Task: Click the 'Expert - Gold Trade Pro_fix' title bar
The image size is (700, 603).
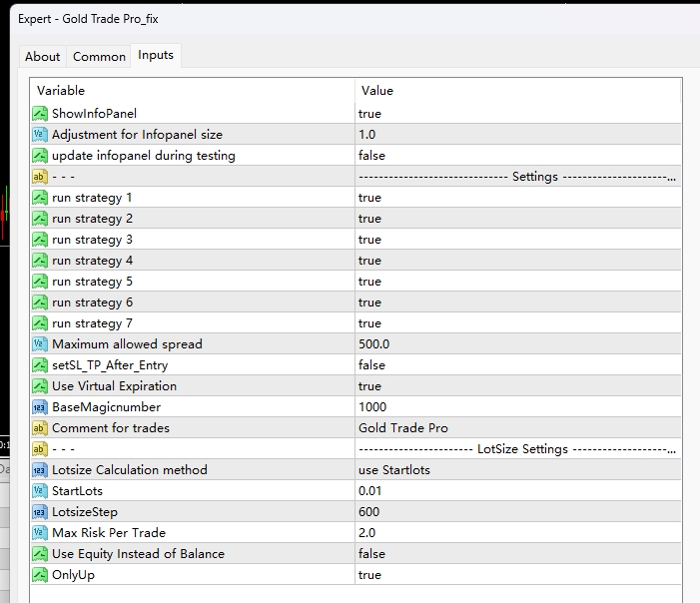Action: point(354,19)
